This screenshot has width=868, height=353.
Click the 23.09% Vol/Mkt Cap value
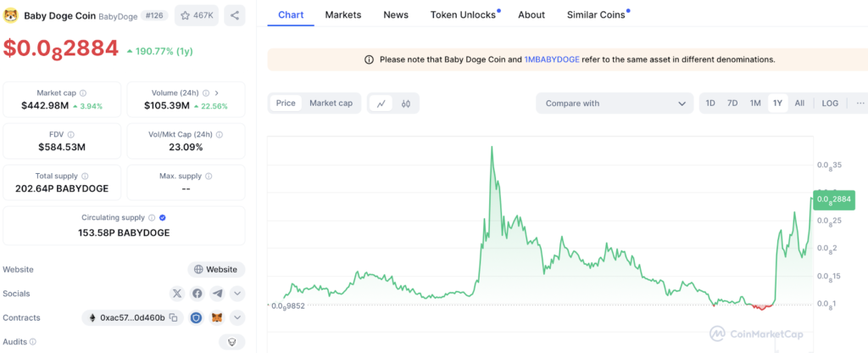click(x=186, y=147)
